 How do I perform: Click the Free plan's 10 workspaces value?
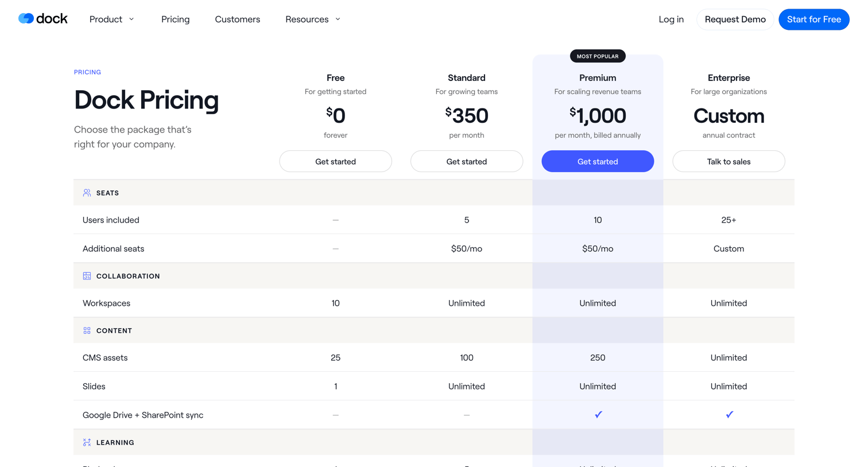point(336,303)
